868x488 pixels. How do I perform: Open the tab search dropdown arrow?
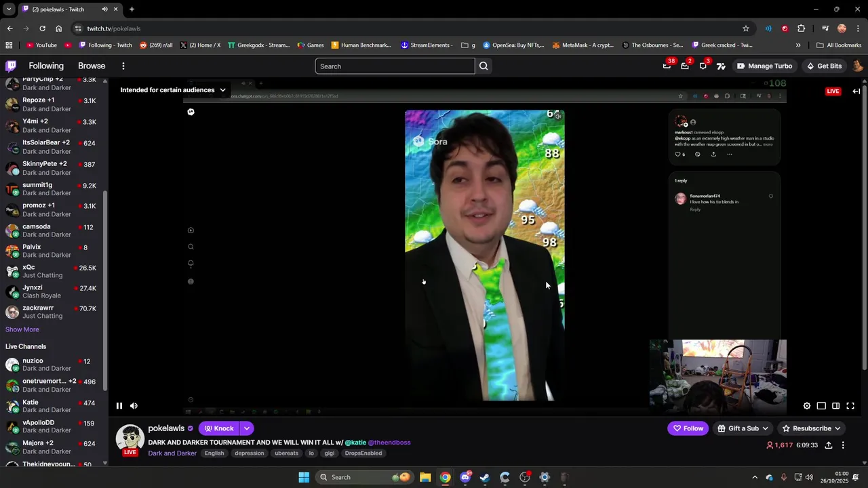point(8,9)
